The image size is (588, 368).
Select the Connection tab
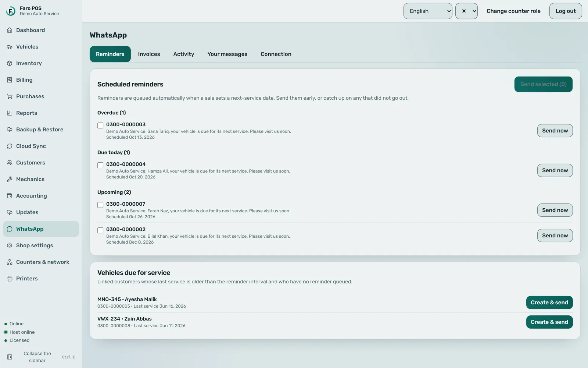276,54
